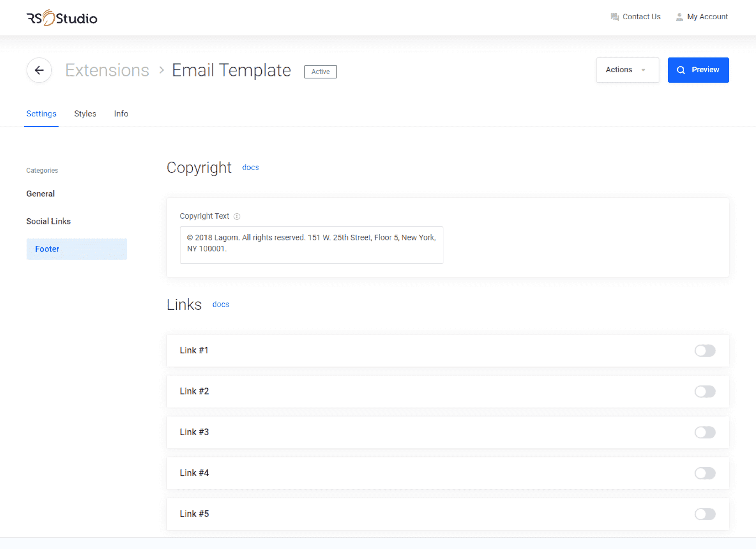Click the RS Studio logo
Viewport: 756px width, 549px height.
(62, 18)
